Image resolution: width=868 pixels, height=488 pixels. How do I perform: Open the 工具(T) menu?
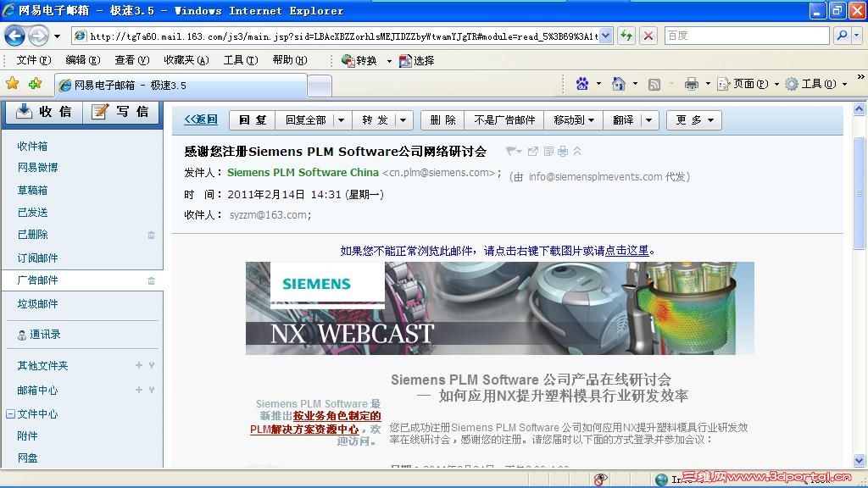241,60
